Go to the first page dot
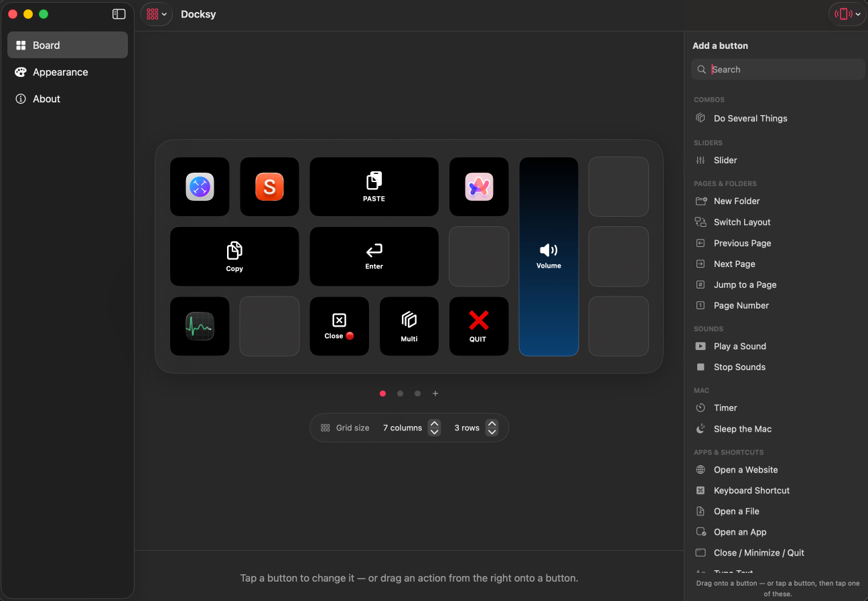Viewport: 868px width, 601px height. (x=382, y=394)
